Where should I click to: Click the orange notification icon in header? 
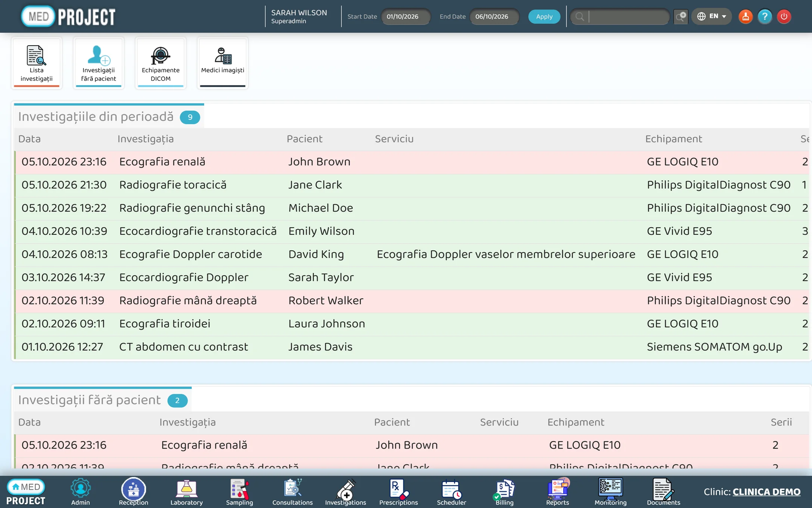pyautogui.click(x=745, y=17)
